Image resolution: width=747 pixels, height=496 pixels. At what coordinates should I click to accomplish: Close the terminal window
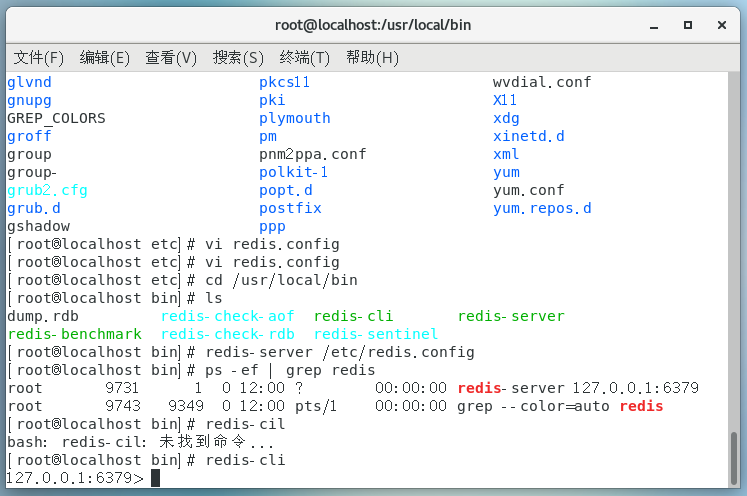point(722,25)
